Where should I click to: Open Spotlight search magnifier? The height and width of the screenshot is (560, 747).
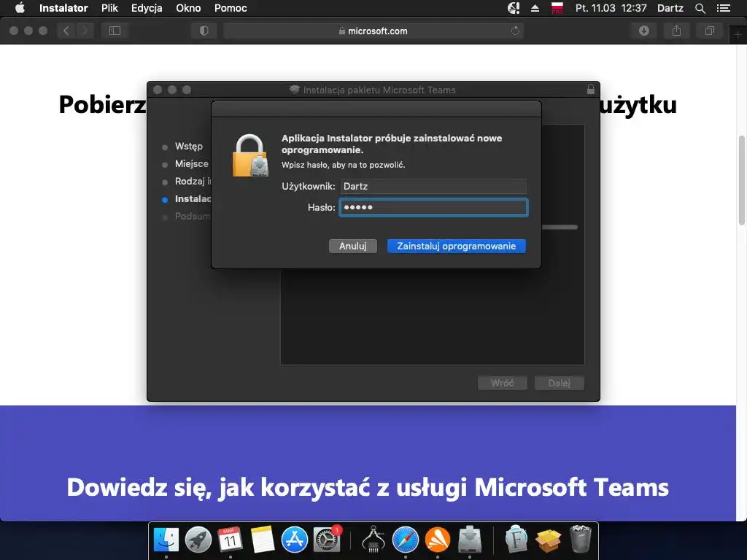[x=700, y=8]
